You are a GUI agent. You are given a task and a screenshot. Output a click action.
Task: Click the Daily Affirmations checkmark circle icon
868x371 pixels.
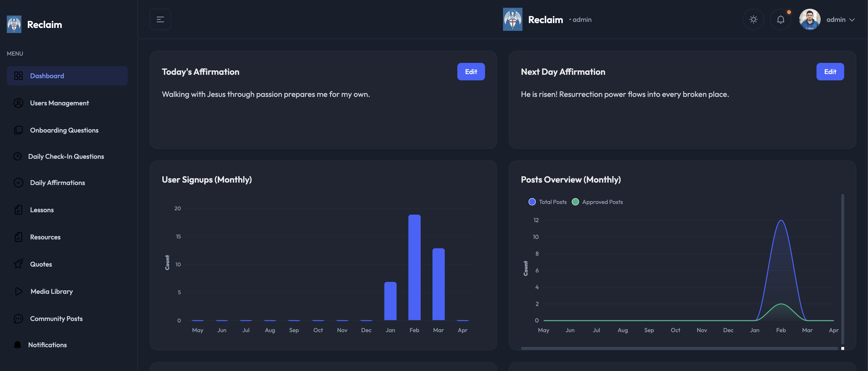[18, 183]
